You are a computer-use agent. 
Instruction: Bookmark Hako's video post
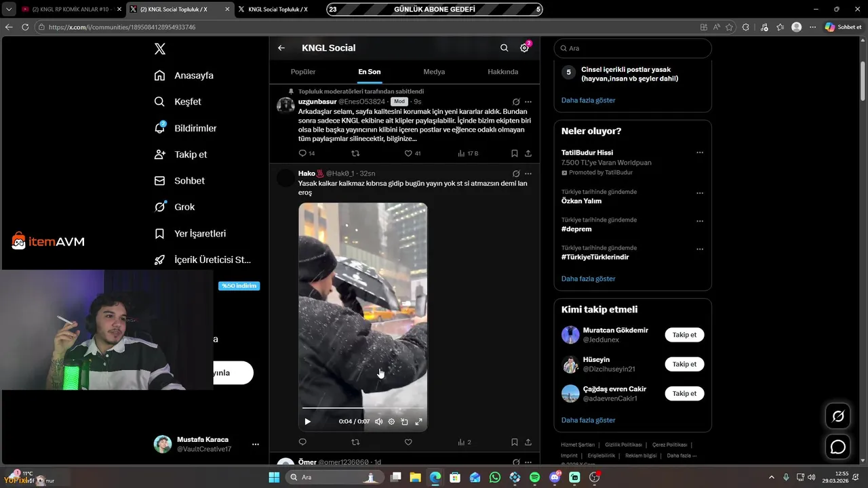[515, 442]
